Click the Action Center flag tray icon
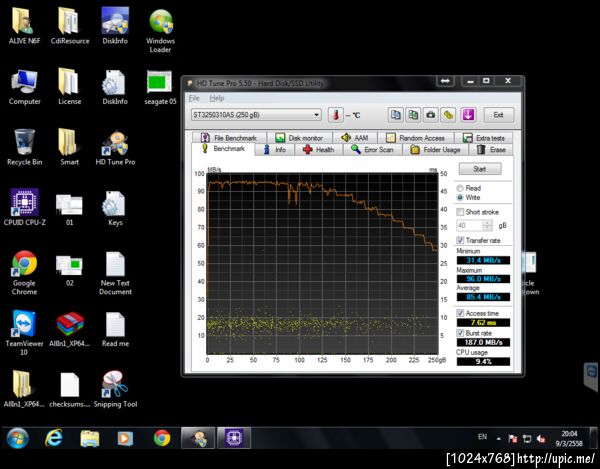This screenshot has width=600, height=469. point(513,439)
